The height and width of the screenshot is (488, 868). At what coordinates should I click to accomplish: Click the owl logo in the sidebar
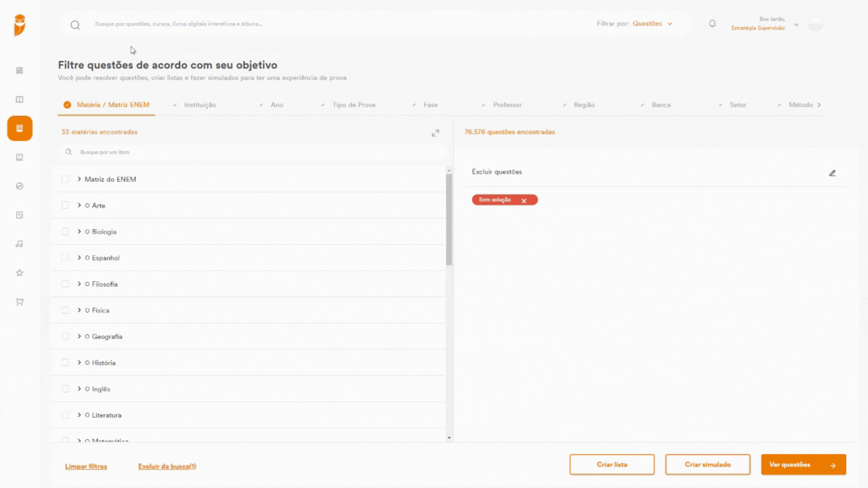coord(19,25)
